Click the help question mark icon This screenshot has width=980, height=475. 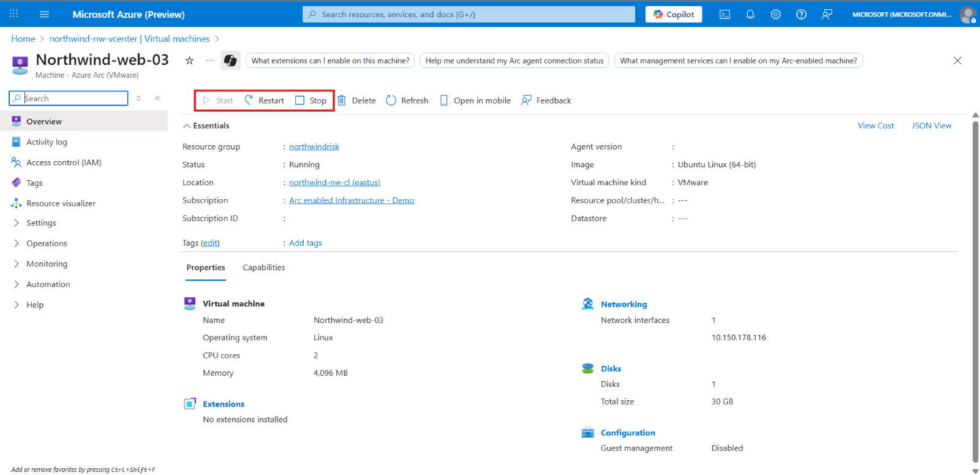[x=801, y=14]
